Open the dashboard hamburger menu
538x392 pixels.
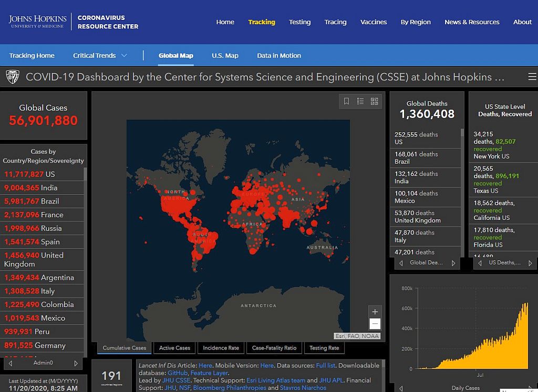point(532,77)
